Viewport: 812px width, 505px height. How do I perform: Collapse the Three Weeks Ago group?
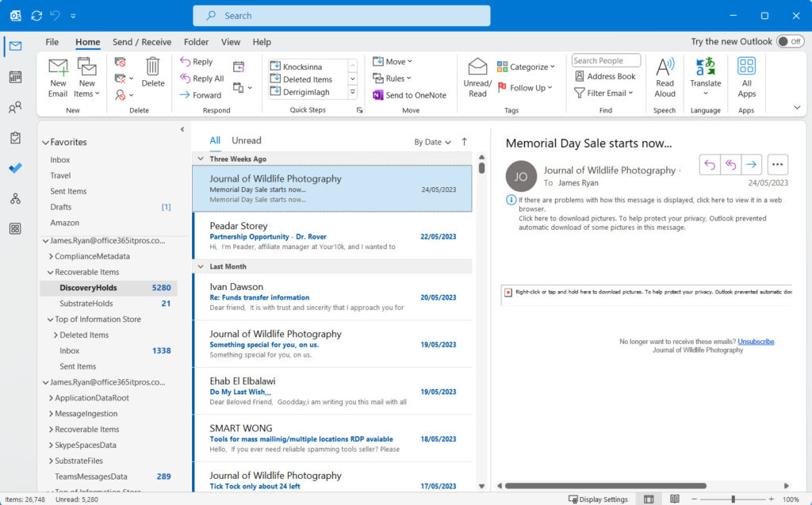coord(201,159)
